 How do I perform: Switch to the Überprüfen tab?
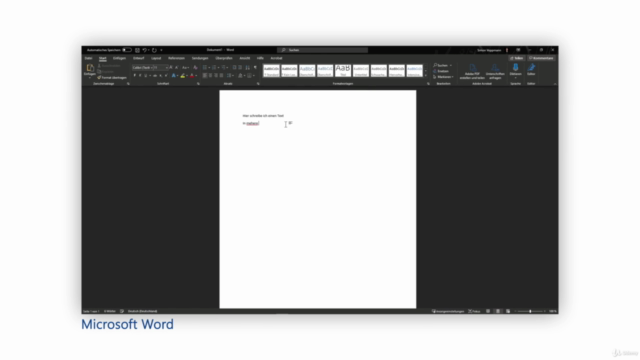point(224,58)
